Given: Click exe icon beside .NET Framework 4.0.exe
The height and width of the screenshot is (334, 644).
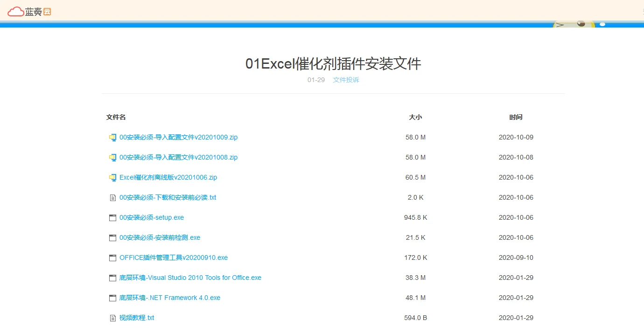Looking at the screenshot, I should [112, 298].
